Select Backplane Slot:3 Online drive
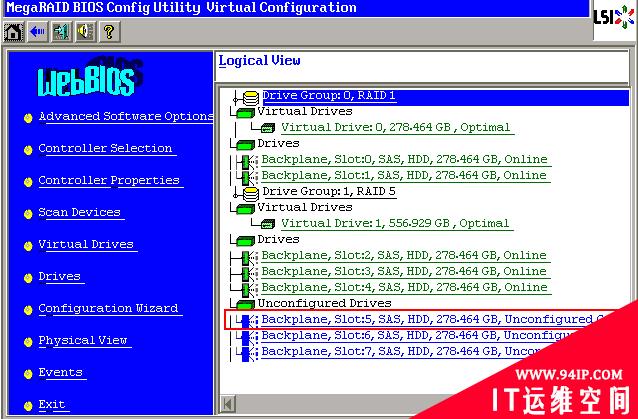The image size is (638, 419). pyautogui.click(x=404, y=272)
